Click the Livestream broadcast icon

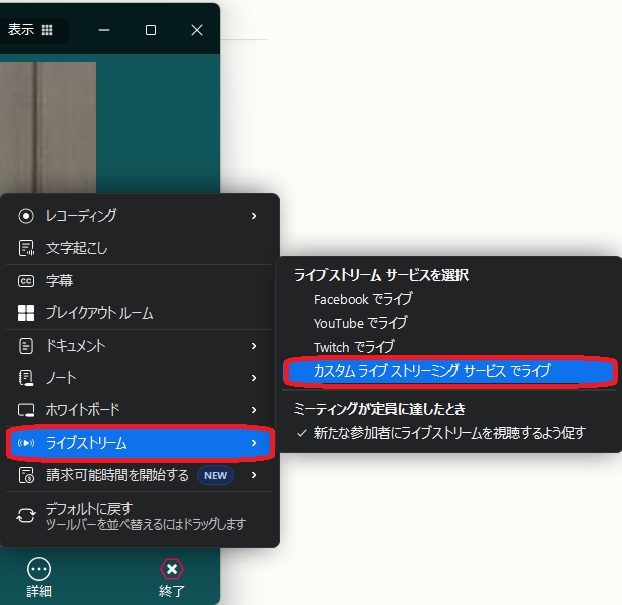(x=26, y=443)
